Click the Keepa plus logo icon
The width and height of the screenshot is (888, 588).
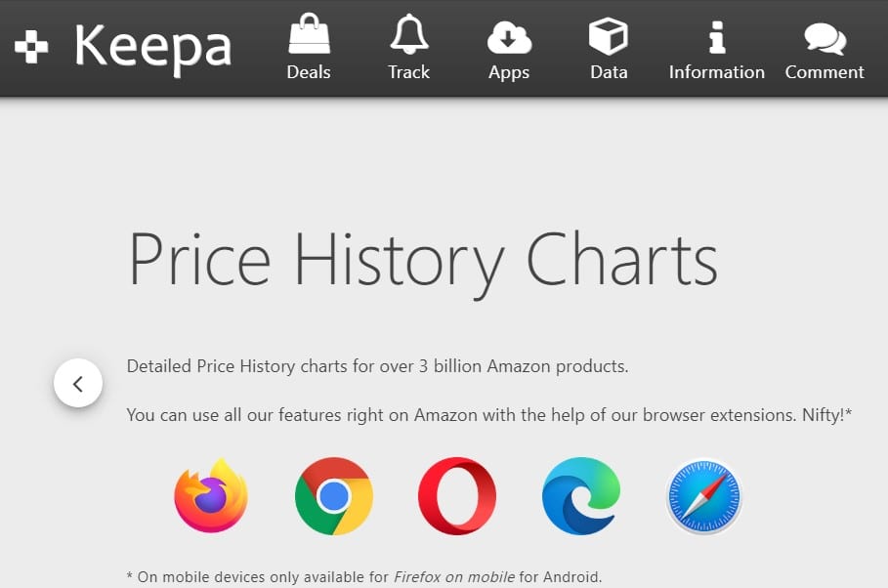(31, 47)
